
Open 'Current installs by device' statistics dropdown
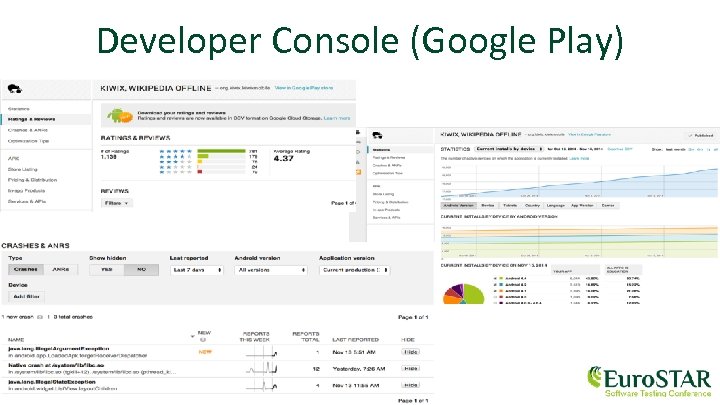(x=508, y=149)
